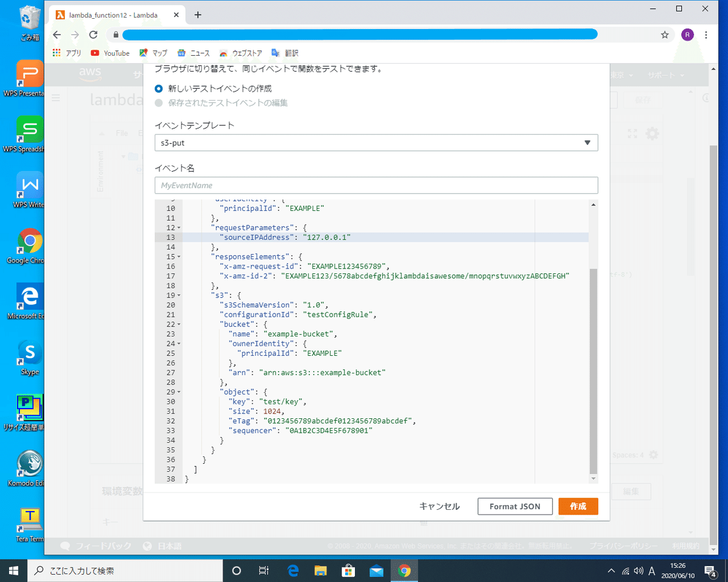728x582 pixels.
Task: Click the Format JSON button
Action: (515, 506)
